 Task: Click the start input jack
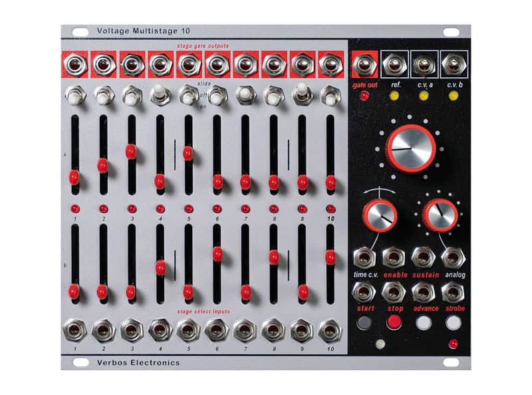pos(364,292)
